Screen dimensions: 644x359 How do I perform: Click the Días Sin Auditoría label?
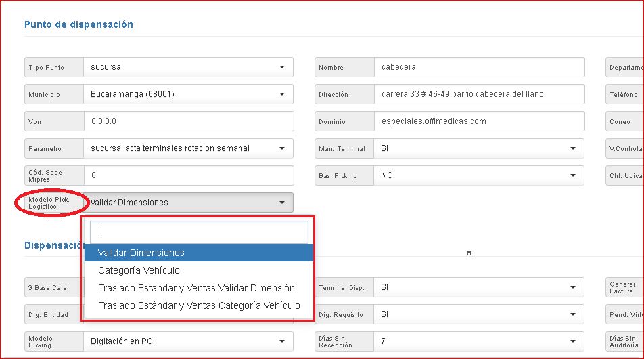624,342
